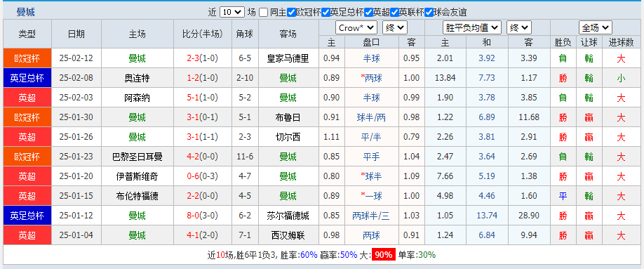Screen dimensions: 644x269
Task: Select the home team 布伦特福德
Action: point(137,196)
